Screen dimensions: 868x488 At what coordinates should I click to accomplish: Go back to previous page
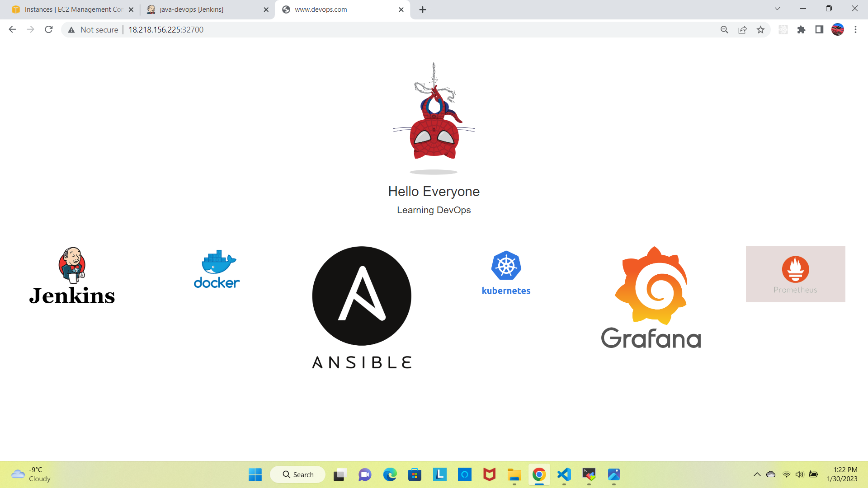[12, 30]
